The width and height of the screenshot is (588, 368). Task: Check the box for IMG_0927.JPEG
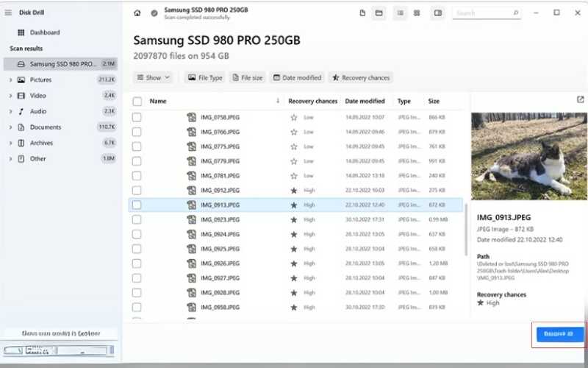coord(137,278)
